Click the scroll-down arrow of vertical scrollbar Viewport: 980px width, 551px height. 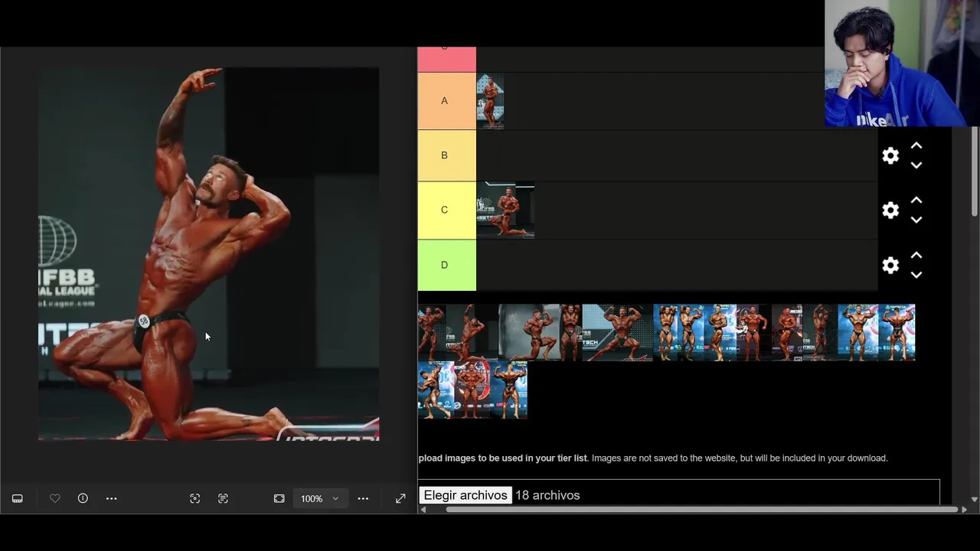974,499
